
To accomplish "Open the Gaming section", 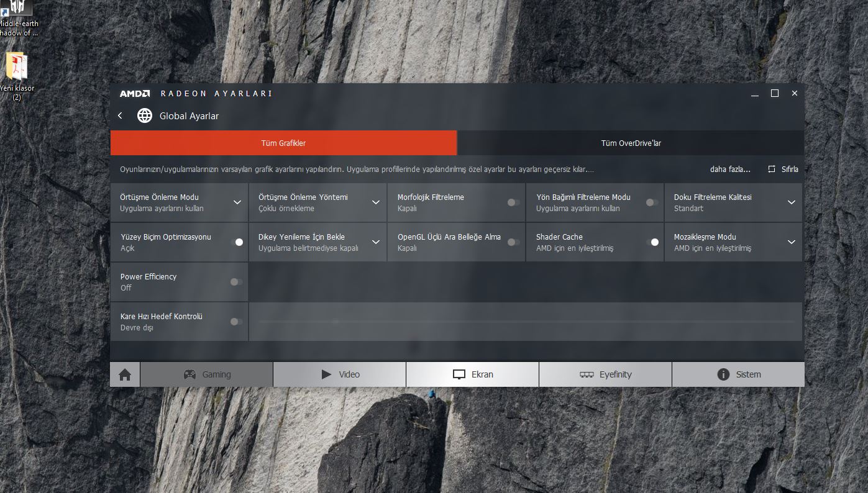I will click(206, 374).
